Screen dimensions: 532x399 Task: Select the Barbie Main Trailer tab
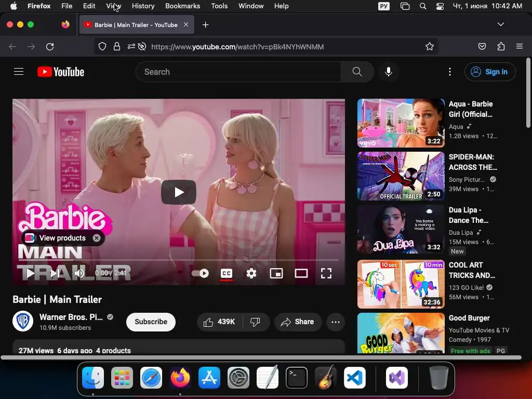[137, 24]
